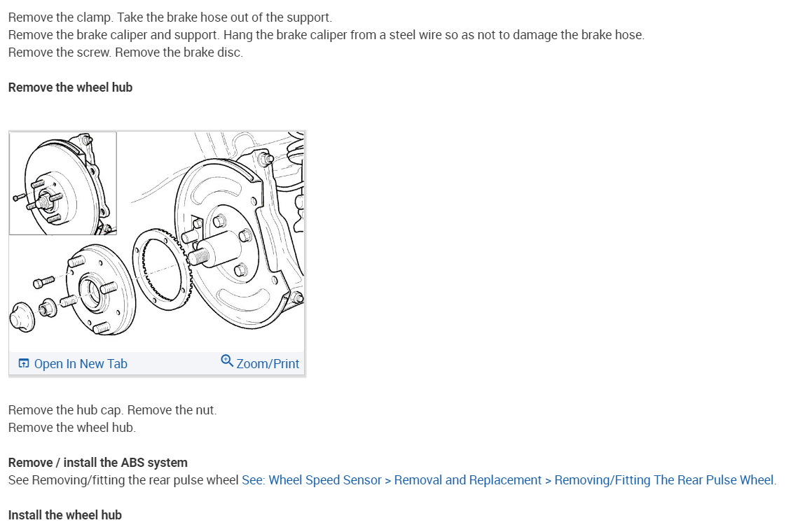Open the 'See: Wheel Speed Sensor' link
This screenshot has height=532, width=791.
(x=311, y=480)
